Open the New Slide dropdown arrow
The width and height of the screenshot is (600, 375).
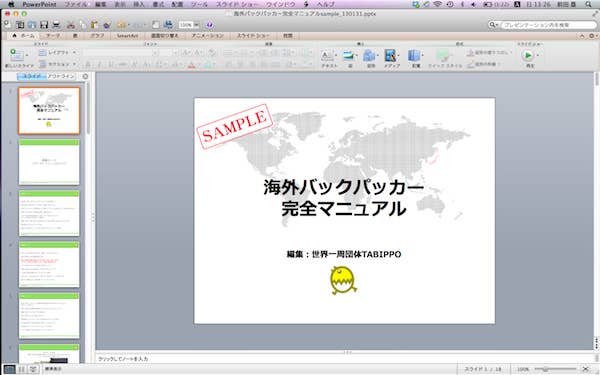27,55
